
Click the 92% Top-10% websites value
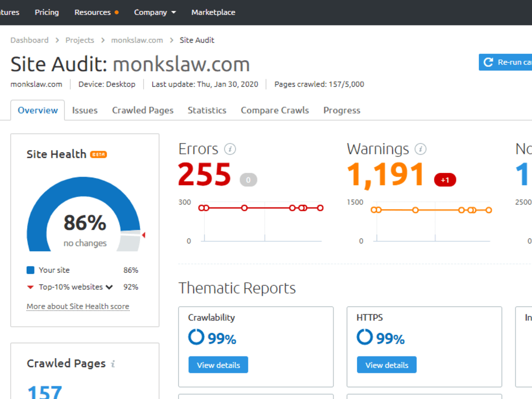[131, 287]
